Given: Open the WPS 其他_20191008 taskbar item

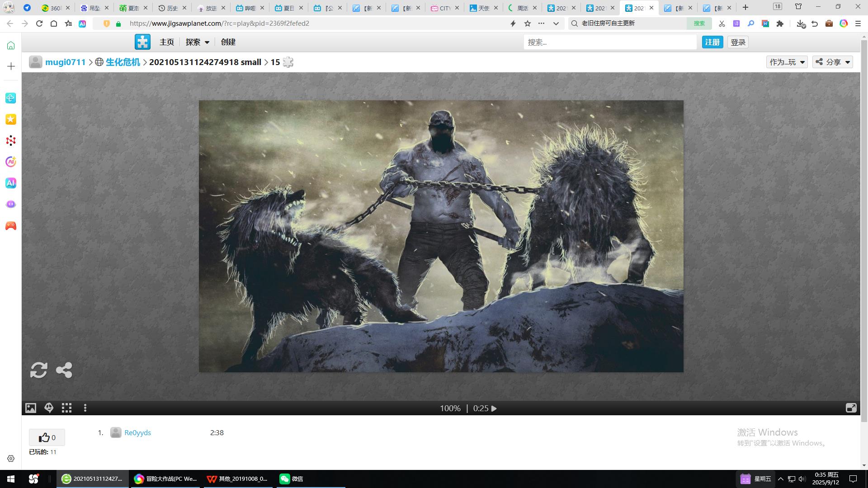Looking at the screenshot, I should [x=237, y=479].
